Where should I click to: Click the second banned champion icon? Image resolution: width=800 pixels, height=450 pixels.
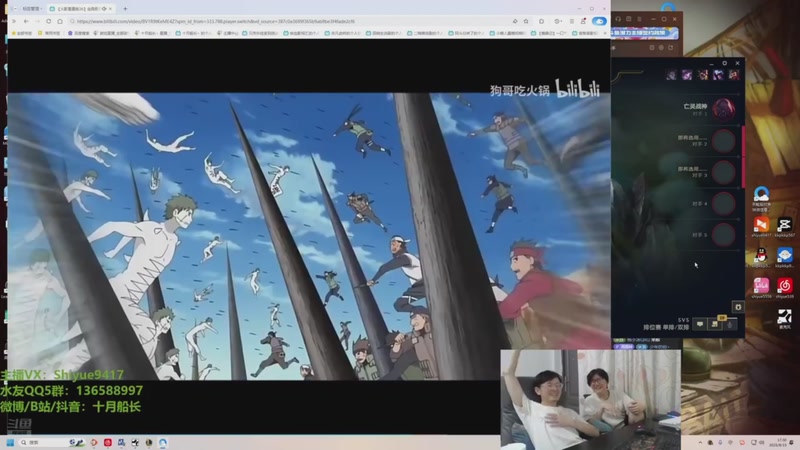point(687,75)
